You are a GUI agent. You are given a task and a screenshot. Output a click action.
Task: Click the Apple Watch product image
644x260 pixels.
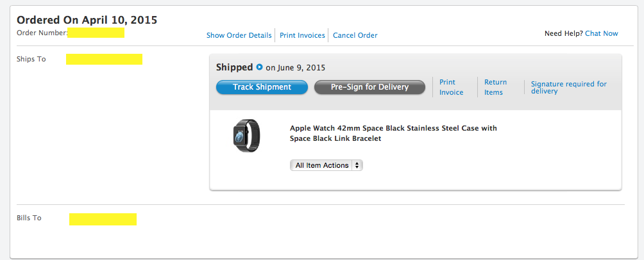click(x=246, y=136)
